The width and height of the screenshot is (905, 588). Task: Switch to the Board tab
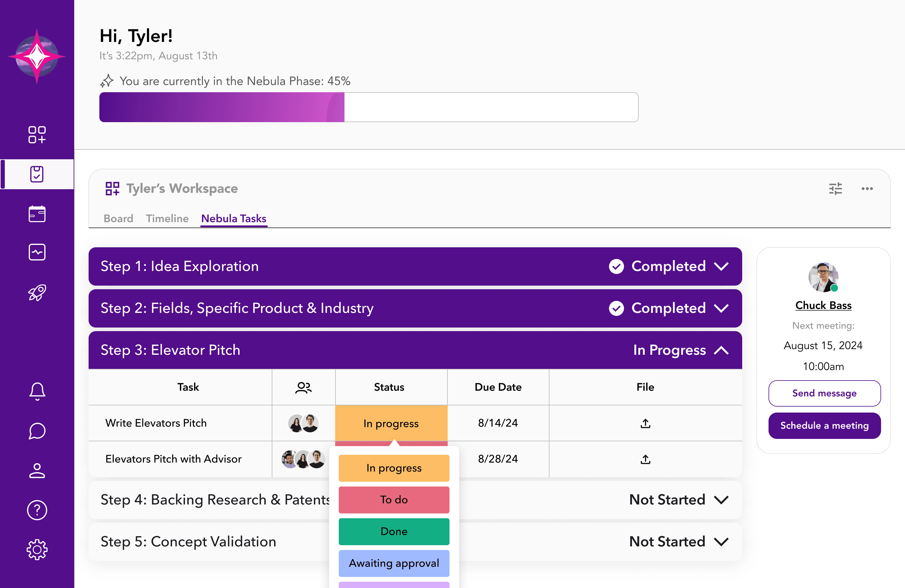tap(118, 218)
